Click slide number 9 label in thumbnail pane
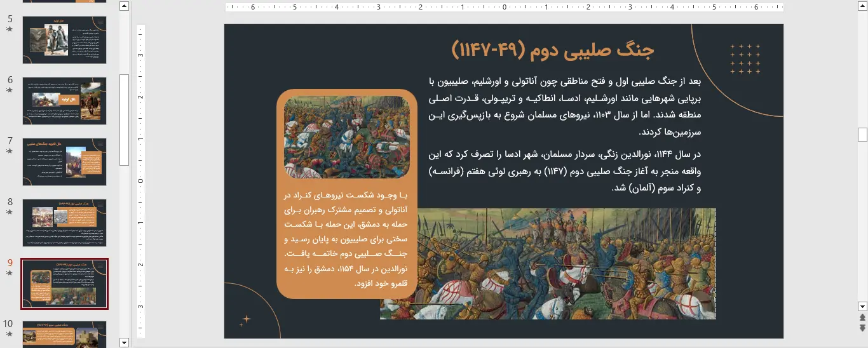 pos(10,263)
